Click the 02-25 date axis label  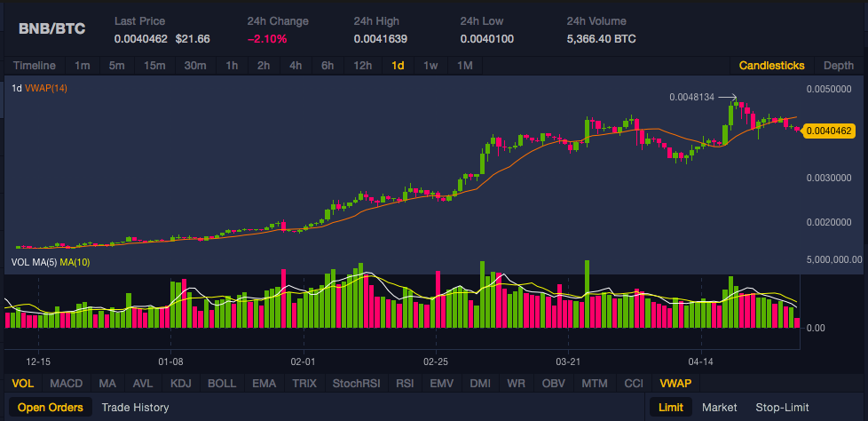[436, 361]
